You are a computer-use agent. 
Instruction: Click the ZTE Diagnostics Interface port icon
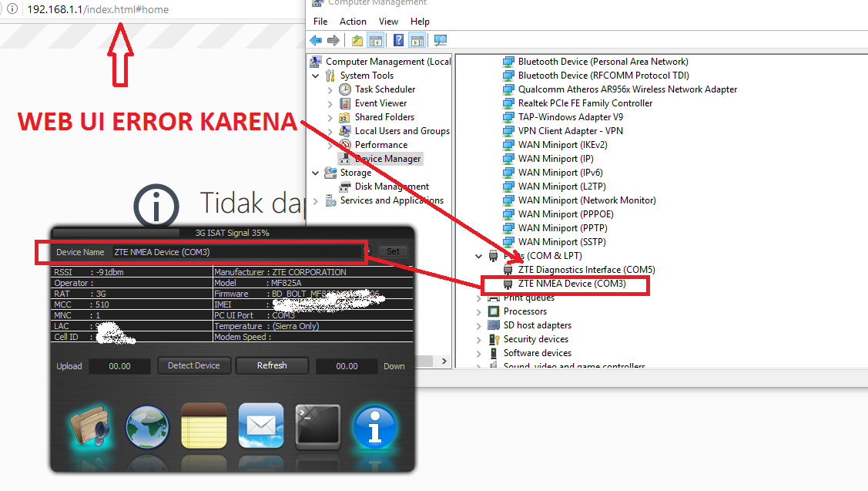pyautogui.click(x=508, y=269)
